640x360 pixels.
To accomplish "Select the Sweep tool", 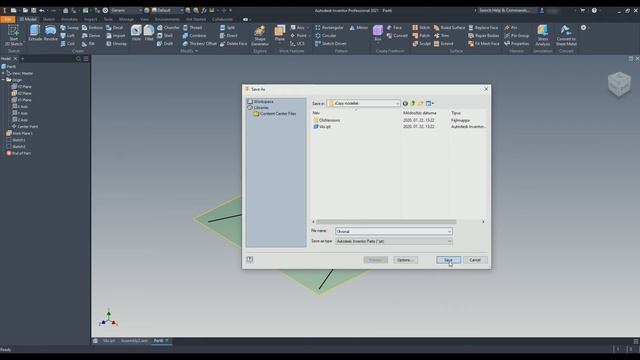I will [x=69, y=28].
